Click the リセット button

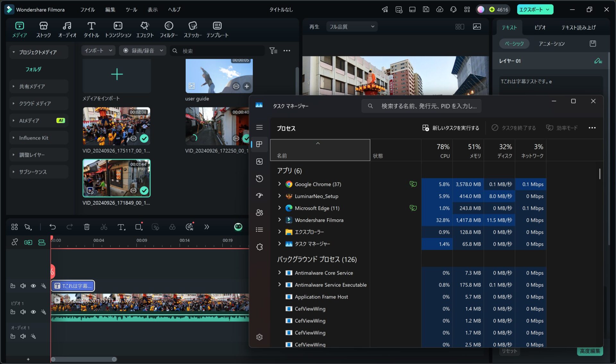click(509, 351)
